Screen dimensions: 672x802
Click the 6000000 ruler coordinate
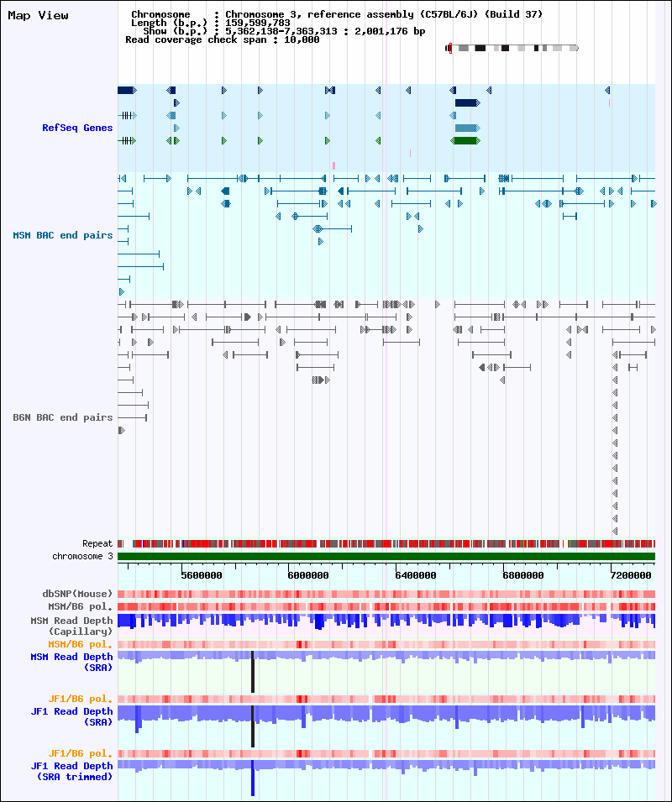pos(308,575)
